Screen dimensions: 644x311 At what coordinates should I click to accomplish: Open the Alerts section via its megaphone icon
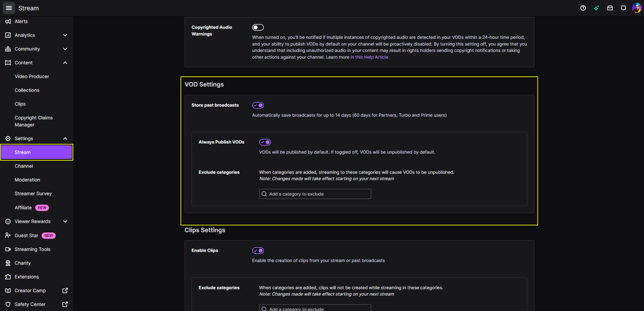click(x=8, y=21)
